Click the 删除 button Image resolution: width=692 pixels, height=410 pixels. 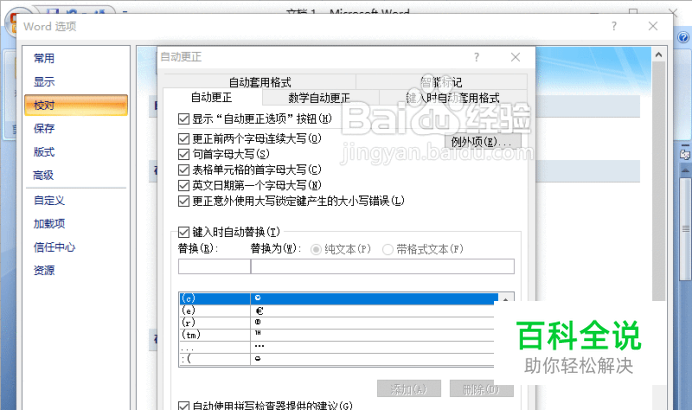481,389
